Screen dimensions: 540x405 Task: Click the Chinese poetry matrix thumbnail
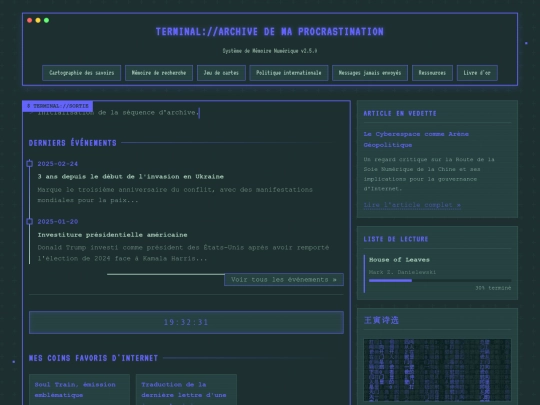[437, 370]
